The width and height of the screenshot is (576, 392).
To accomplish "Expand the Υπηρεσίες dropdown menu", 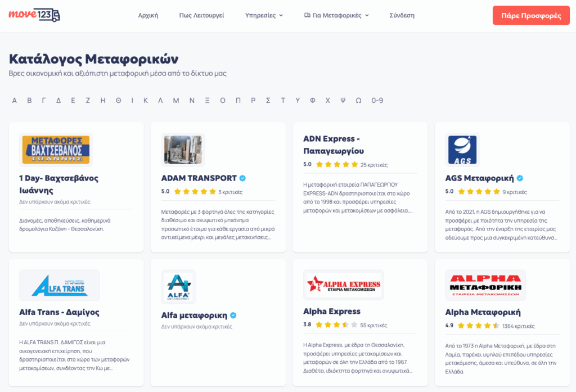I will (x=264, y=15).
